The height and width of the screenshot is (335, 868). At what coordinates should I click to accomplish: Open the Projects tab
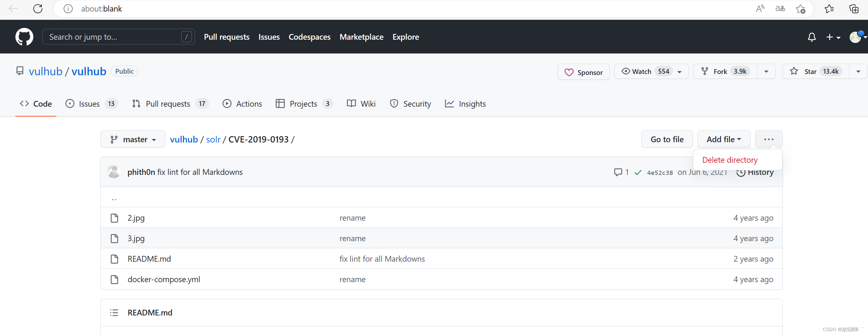coord(304,104)
